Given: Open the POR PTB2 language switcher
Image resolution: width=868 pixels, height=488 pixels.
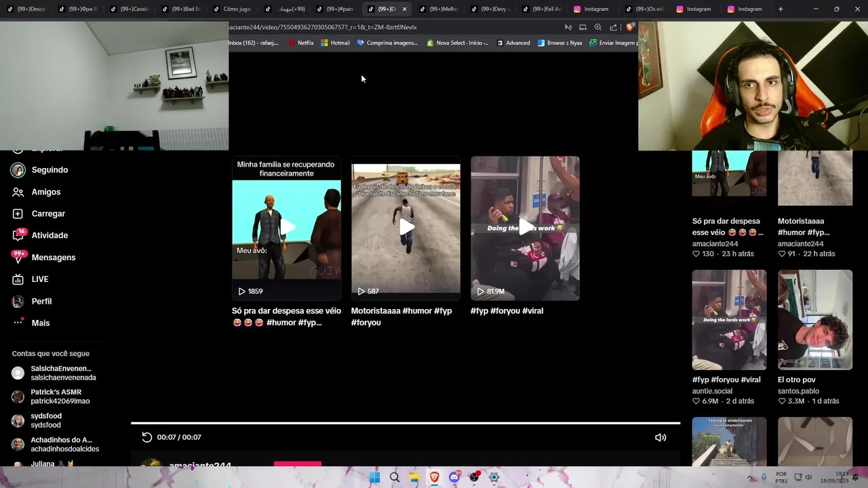Looking at the screenshot, I should tap(781, 477).
